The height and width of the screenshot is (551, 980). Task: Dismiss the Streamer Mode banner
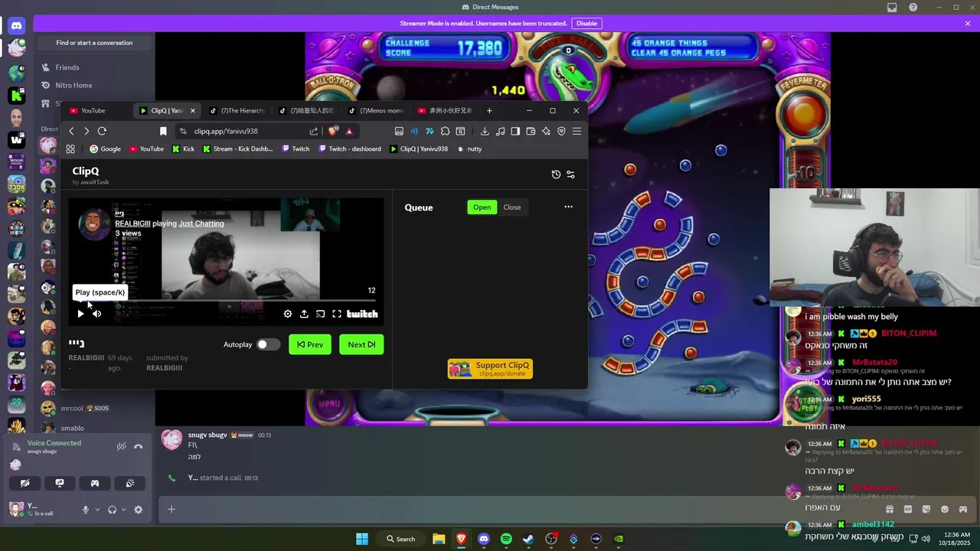968,24
